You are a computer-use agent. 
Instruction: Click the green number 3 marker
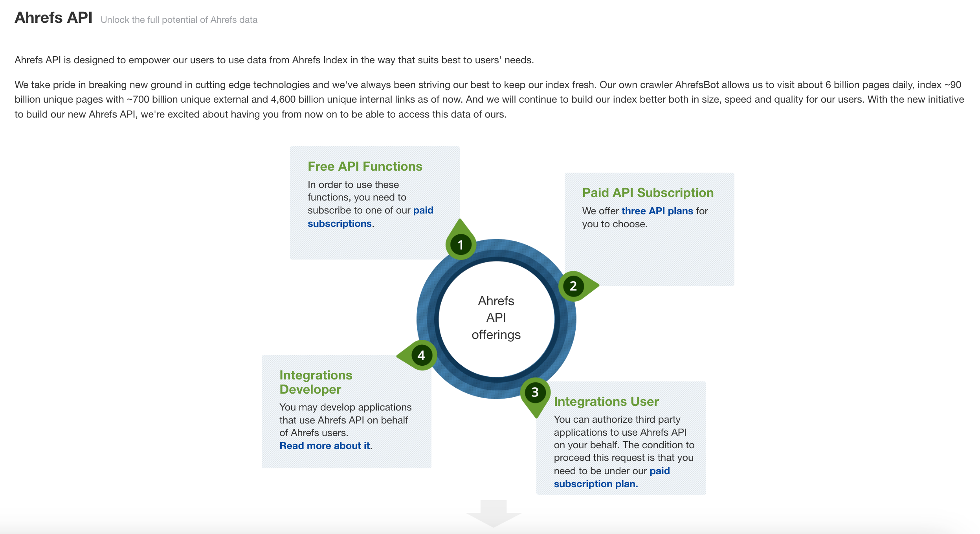535,392
